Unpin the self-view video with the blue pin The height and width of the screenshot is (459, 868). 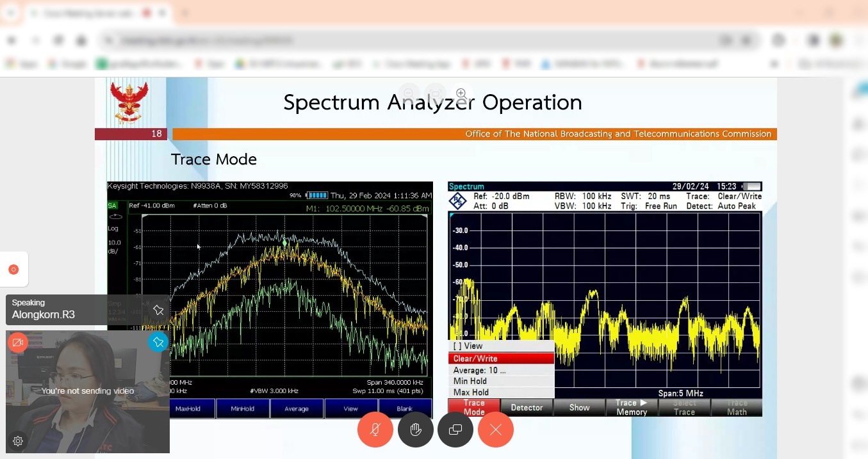[x=158, y=342]
